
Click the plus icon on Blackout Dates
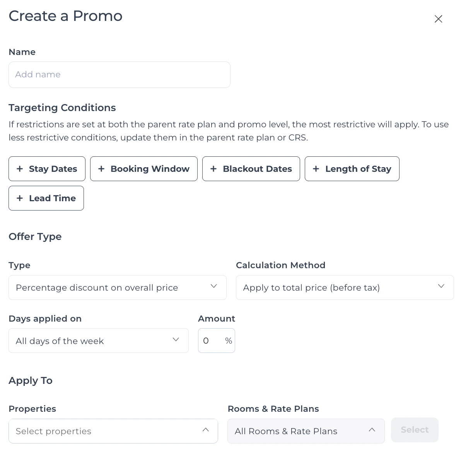213,169
